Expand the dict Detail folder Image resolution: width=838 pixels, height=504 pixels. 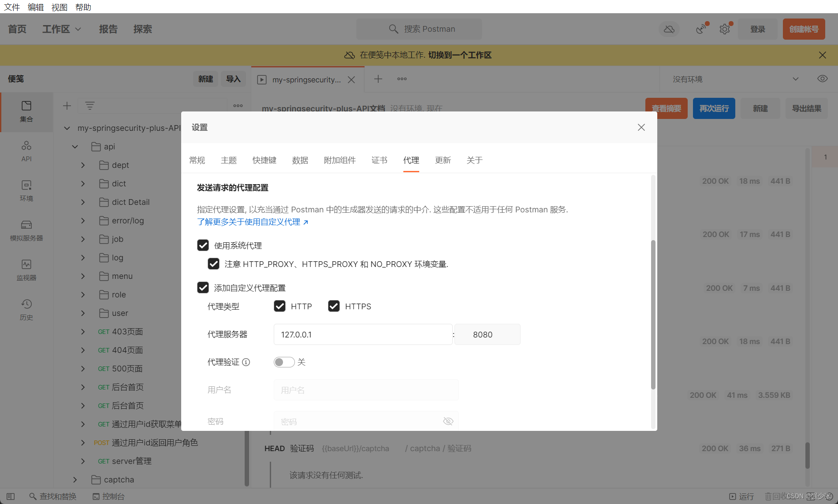point(83,202)
